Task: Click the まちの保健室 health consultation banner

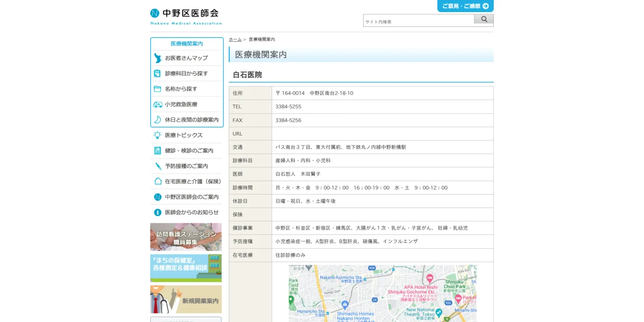Action: pyautogui.click(x=186, y=268)
